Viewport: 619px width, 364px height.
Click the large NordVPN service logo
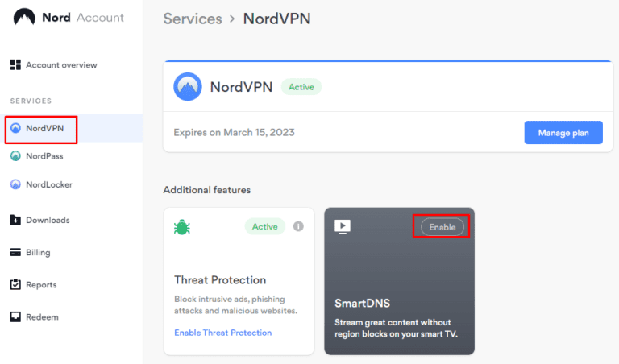pos(188,87)
